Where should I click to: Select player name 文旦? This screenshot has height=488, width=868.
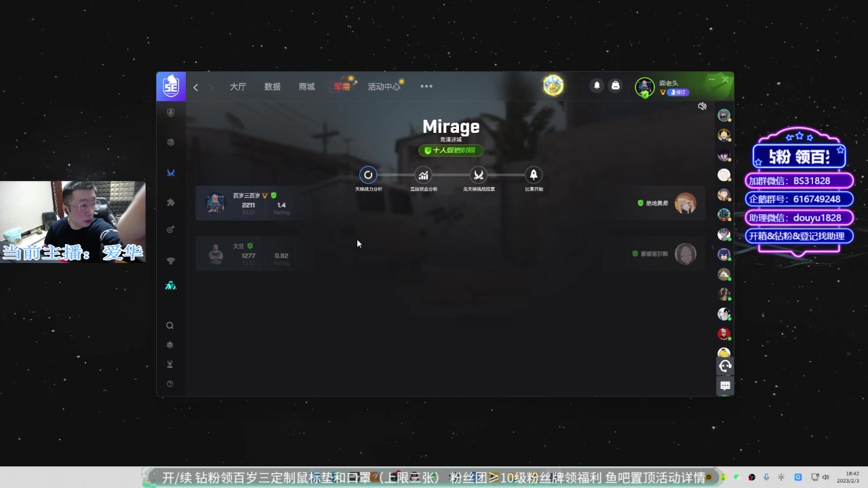pyautogui.click(x=238, y=246)
